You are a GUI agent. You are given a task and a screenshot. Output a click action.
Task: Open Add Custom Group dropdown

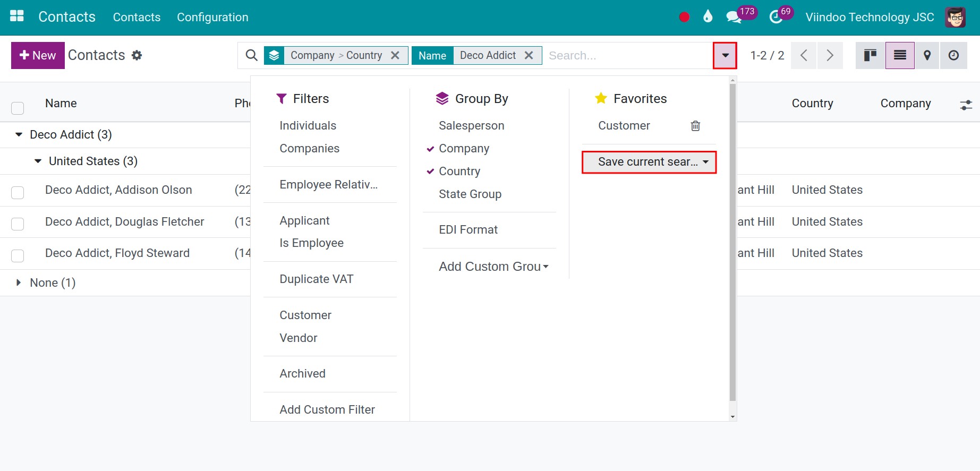click(493, 267)
